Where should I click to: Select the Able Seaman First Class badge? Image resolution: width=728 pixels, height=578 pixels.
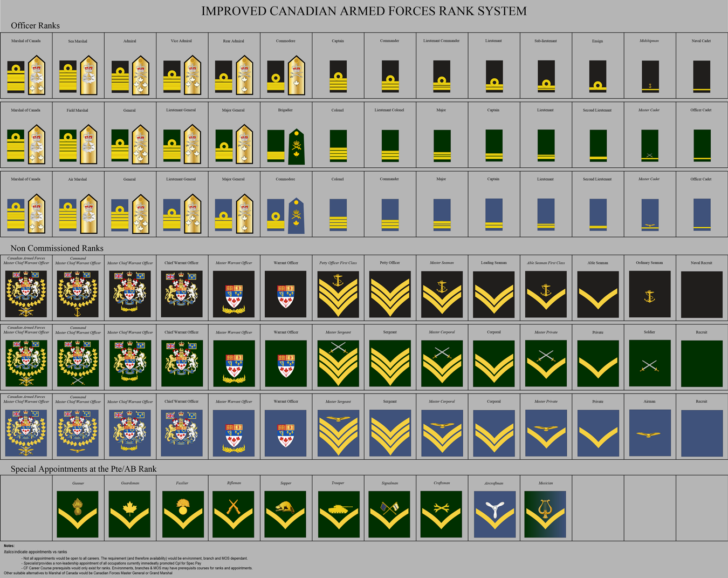[x=546, y=294]
